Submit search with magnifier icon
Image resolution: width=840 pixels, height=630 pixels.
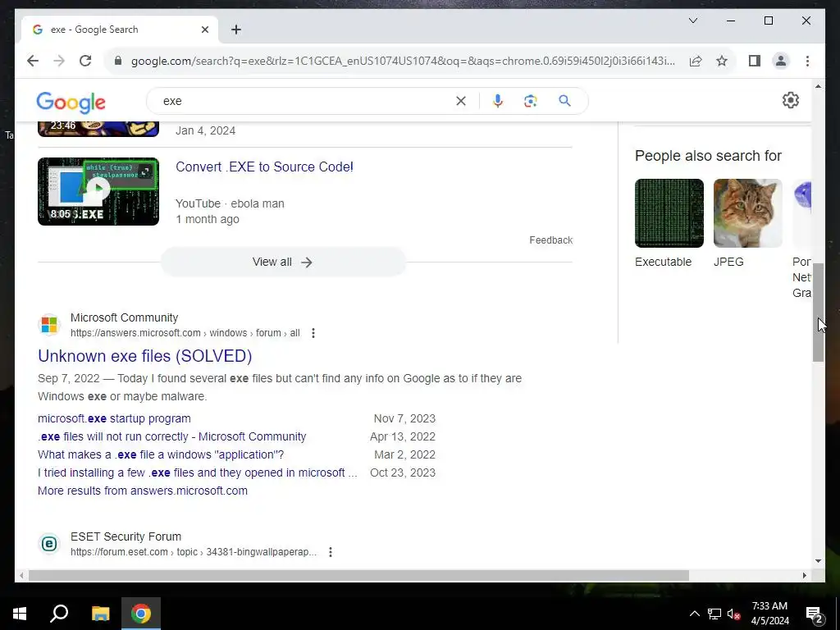pyautogui.click(x=564, y=101)
